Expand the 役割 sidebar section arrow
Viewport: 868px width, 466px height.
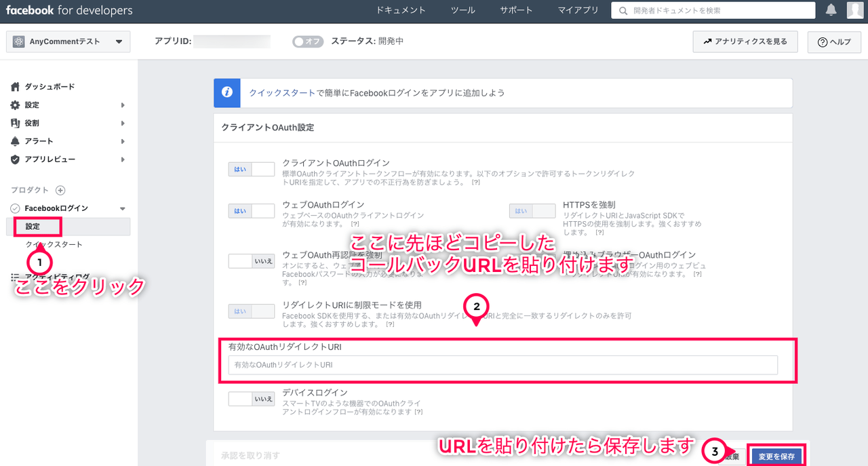pyautogui.click(x=123, y=123)
